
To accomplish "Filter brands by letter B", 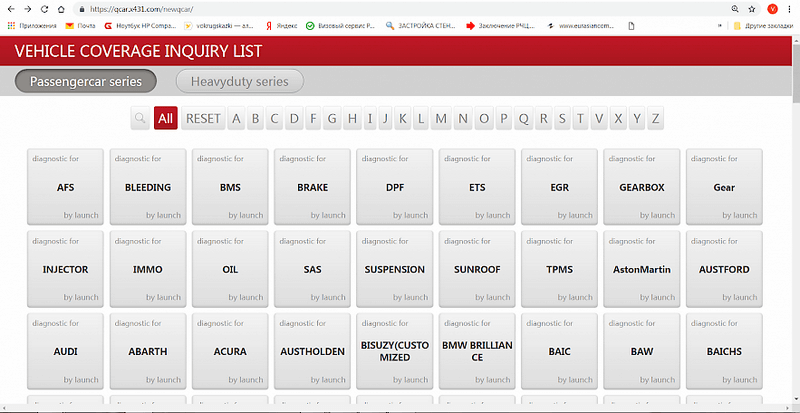I will [255, 118].
